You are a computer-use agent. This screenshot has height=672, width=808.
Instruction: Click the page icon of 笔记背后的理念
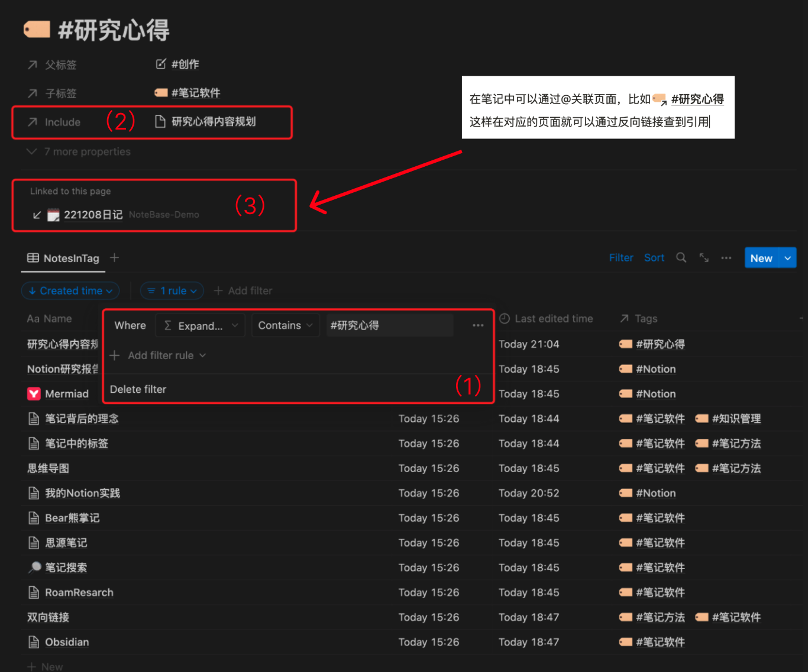34,419
